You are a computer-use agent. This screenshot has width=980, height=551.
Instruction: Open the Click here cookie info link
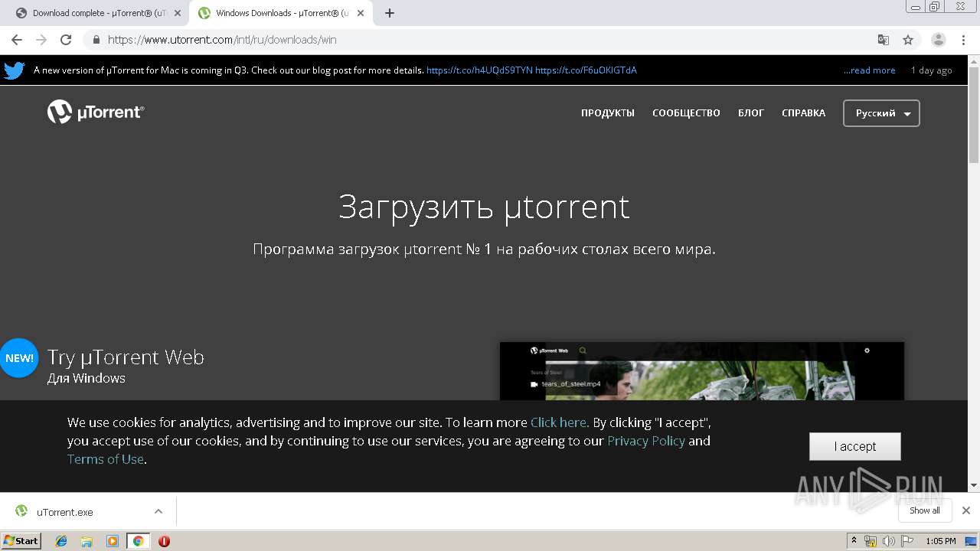click(x=558, y=422)
